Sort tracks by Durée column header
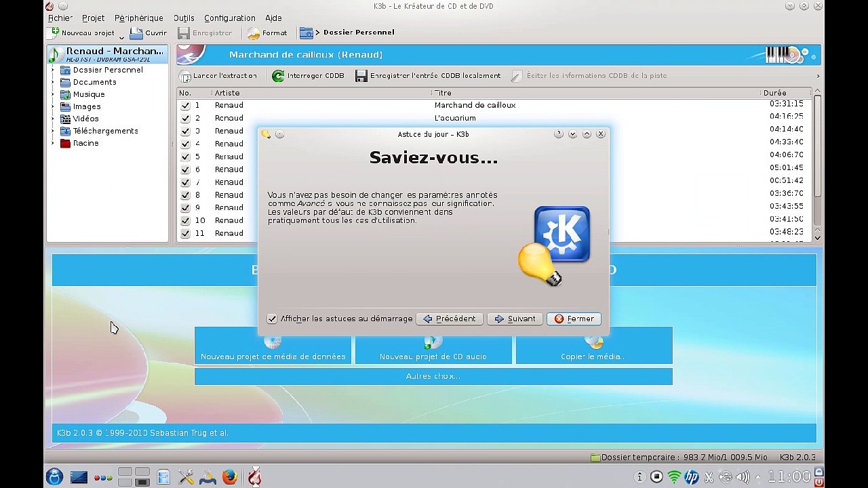This screenshot has height=488, width=868. (x=785, y=93)
